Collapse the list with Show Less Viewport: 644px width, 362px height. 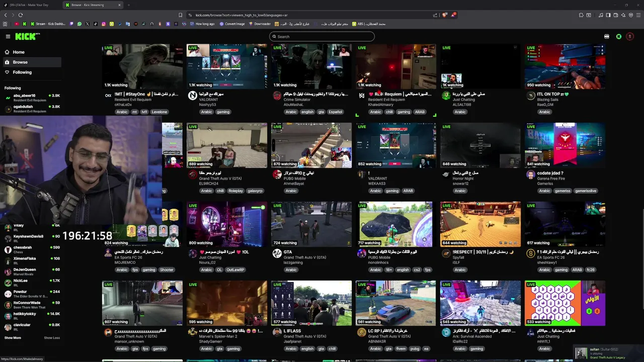[x=52, y=338]
